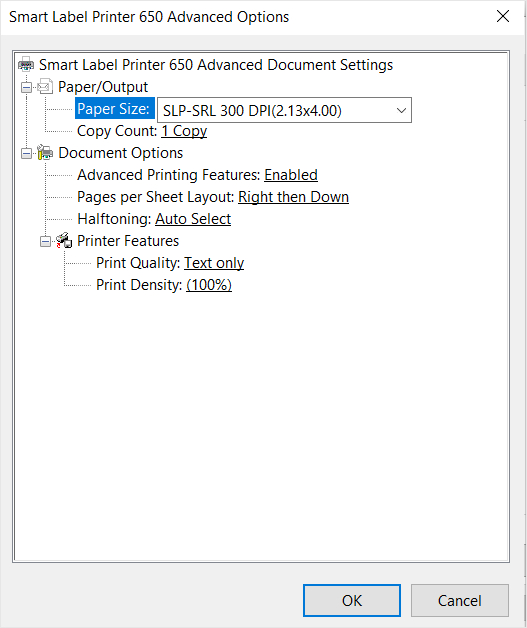The width and height of the screenshot is (527, 628).
Task: Click the Document Options printer icon
Action: tap(45, 153)
